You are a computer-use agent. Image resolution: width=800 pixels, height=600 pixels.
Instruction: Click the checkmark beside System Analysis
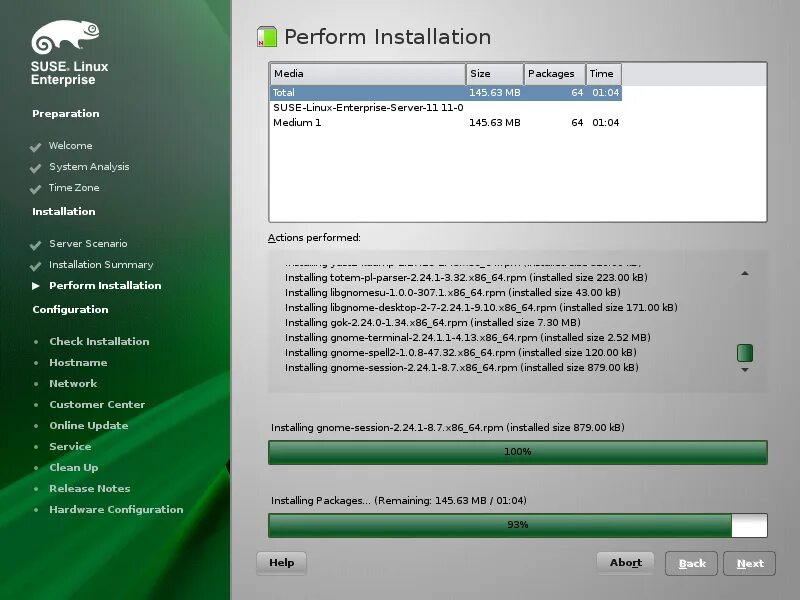pos(35,168)
